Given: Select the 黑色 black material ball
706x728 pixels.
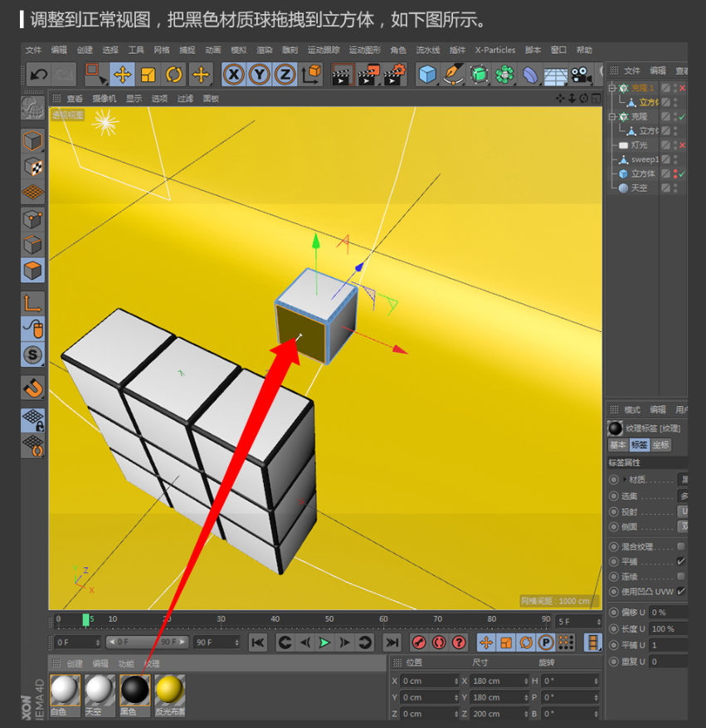Looking at the screenshot, I should coord(134,689).
